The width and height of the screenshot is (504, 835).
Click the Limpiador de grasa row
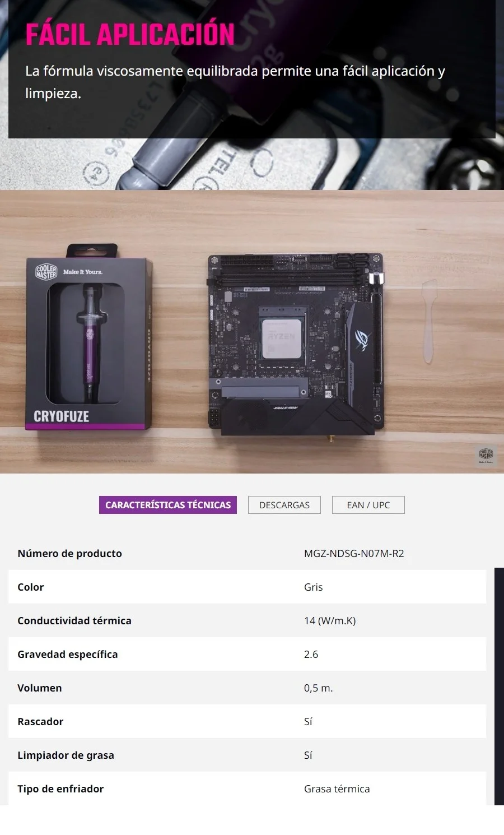click(x=247, y=755)
